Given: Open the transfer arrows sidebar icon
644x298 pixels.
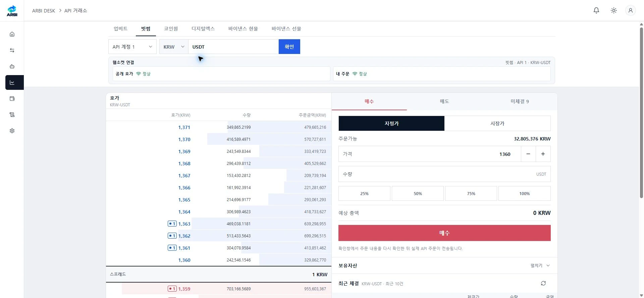Looking at the screenshot, I should [12, 50].
